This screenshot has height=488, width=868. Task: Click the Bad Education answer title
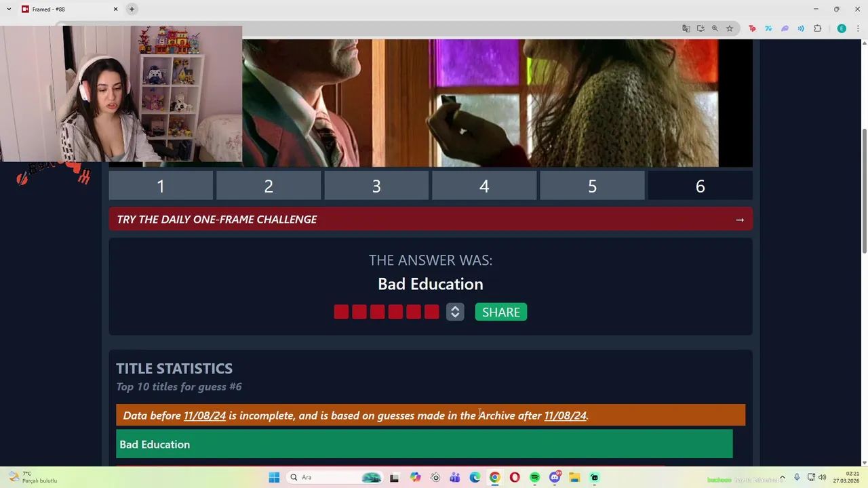431,284
